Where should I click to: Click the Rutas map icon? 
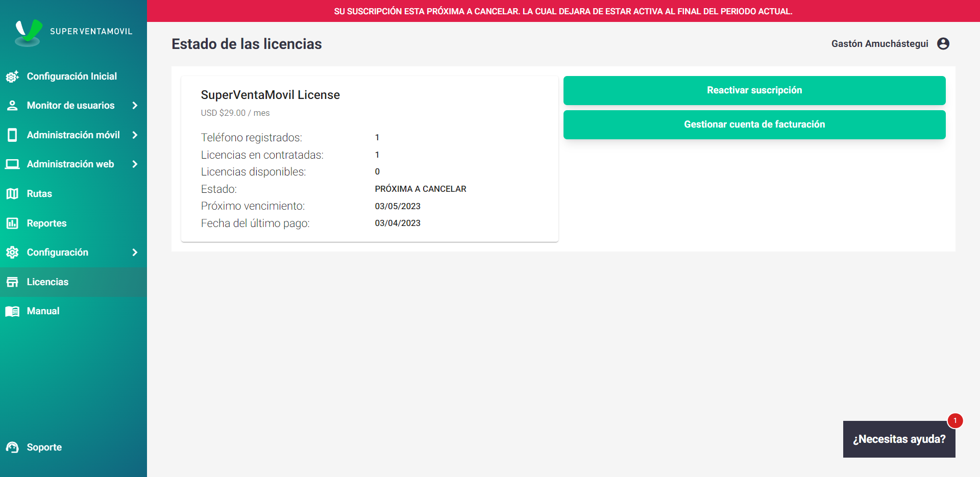pyautogui.click(x=12, y=194)
